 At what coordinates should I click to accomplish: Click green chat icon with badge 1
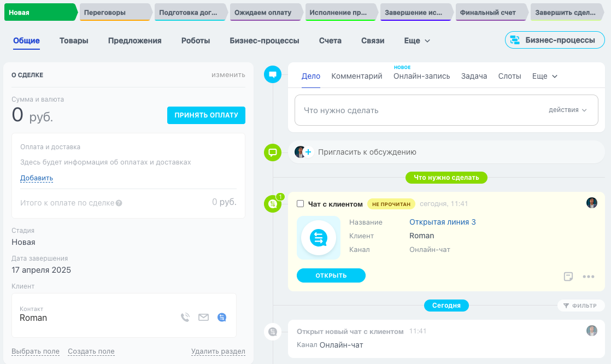(273, 203)
